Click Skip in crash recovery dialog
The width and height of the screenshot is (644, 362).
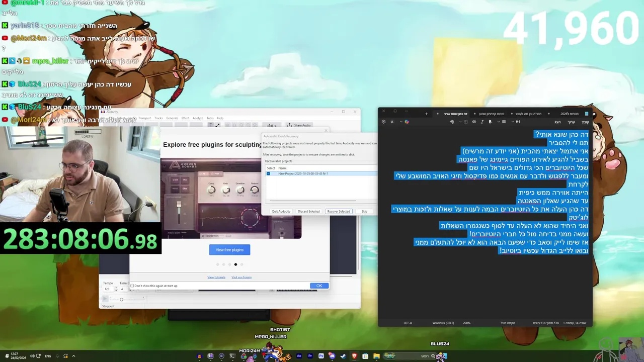(364, 211)
